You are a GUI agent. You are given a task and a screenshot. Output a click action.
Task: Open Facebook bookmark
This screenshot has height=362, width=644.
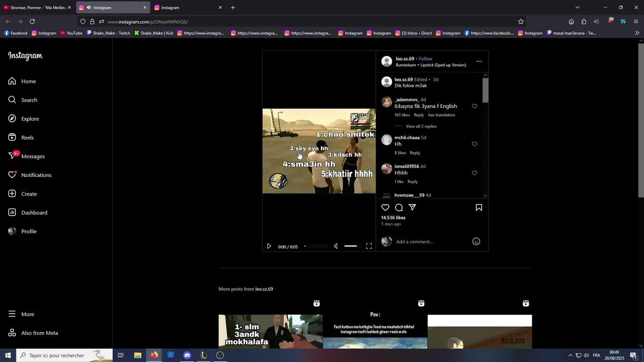pyautogui.click(x=16, y=33)
